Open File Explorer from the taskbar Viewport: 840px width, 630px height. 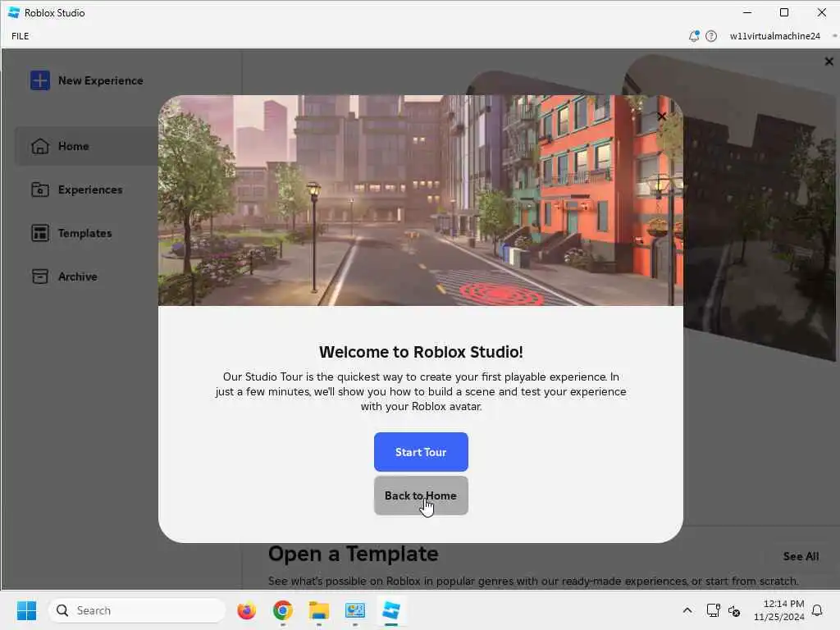click(x=319, y=610)
